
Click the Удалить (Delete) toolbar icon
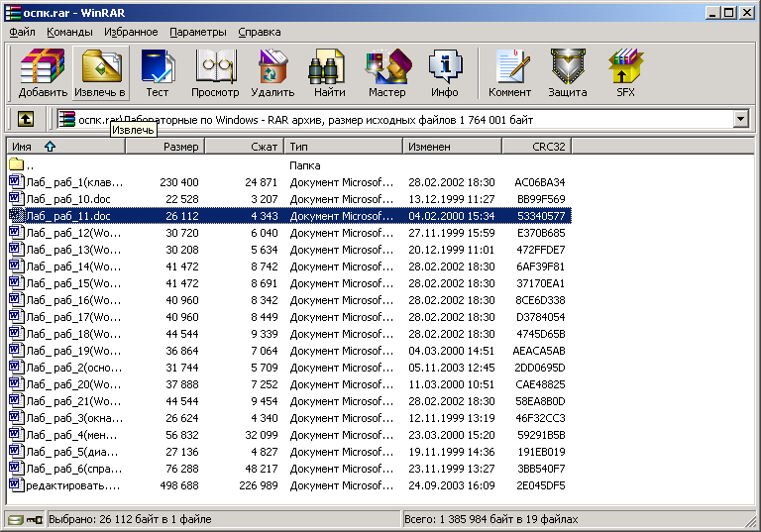click(272, 73)
